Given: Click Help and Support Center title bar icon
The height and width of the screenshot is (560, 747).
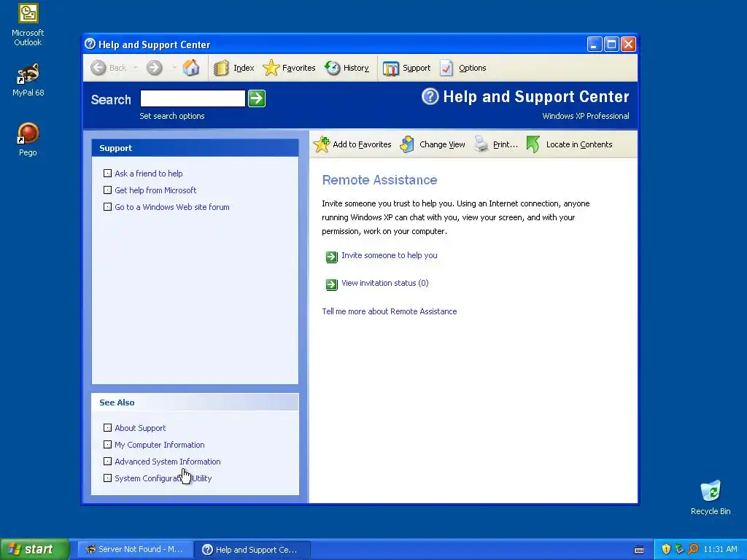Looking at the screenshot, I should (x=90, y=44).
